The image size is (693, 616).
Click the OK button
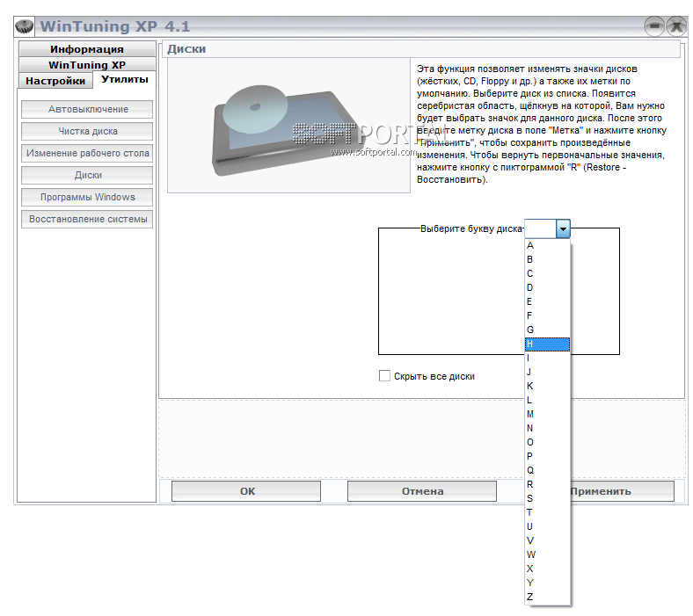[246, 491]
